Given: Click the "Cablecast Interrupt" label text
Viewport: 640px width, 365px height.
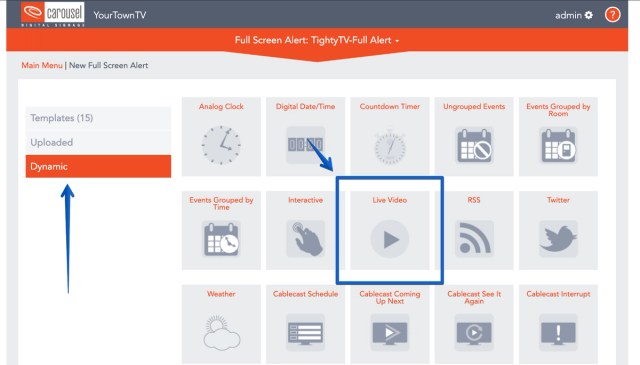Looking at the screenshot, I should (x=558, y=294).
